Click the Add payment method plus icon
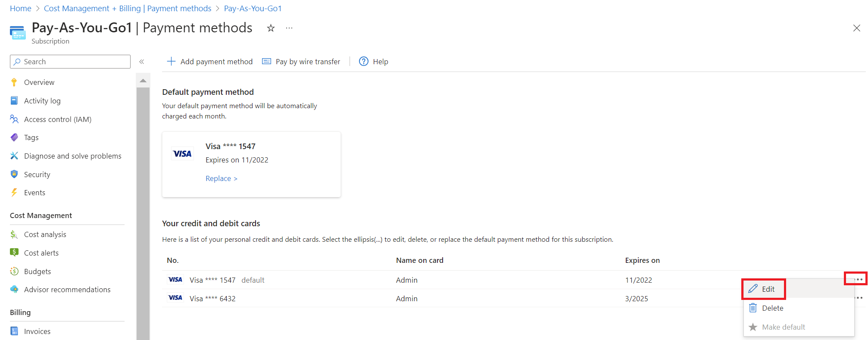The height and width of the screenshot is (340, 868). [171, 61]
